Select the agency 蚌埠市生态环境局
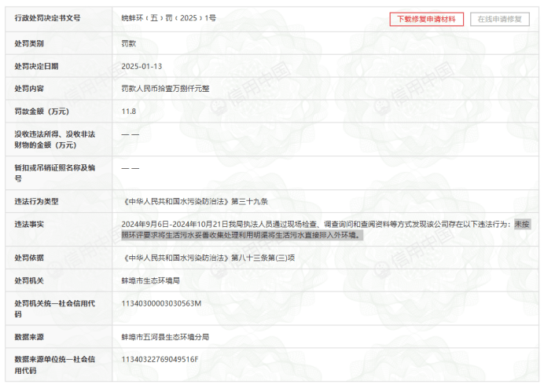The height and width of the screenshot is (392, 544). click(x=151, y=280)
